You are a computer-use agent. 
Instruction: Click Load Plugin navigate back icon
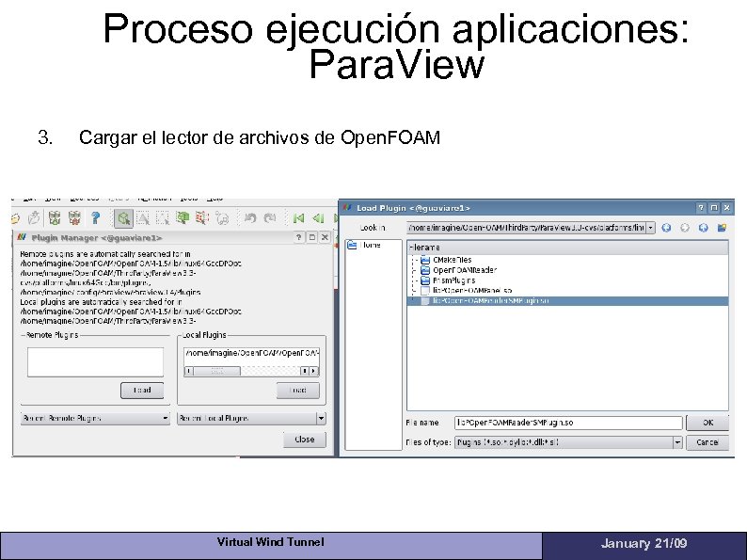666,228
